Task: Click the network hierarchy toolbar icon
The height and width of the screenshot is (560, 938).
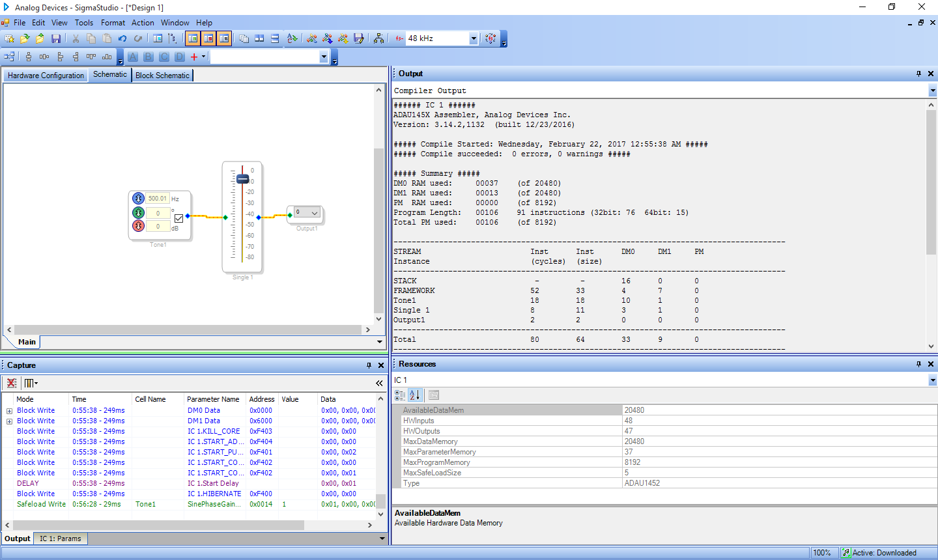Action: point(378,38)
